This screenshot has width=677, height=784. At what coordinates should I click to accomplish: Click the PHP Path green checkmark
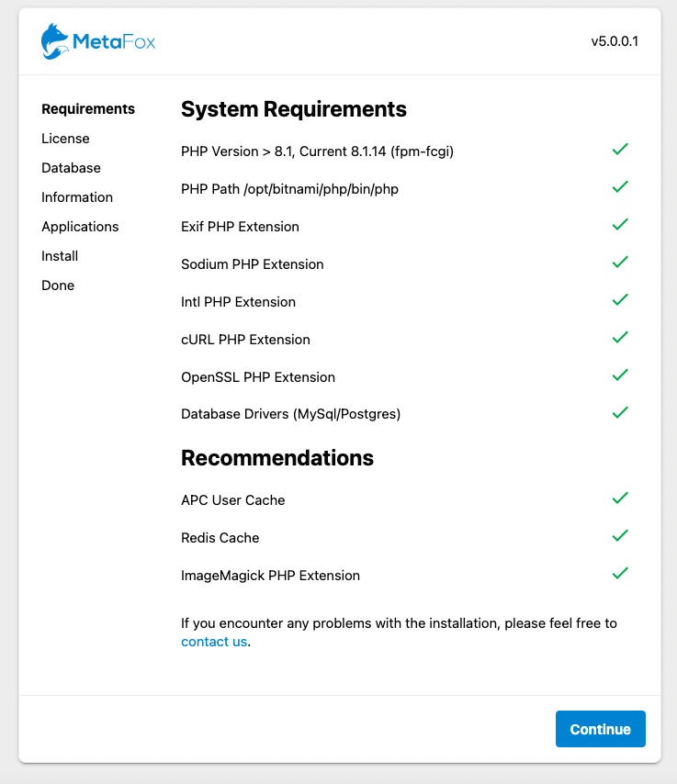(x=620, y=186)
